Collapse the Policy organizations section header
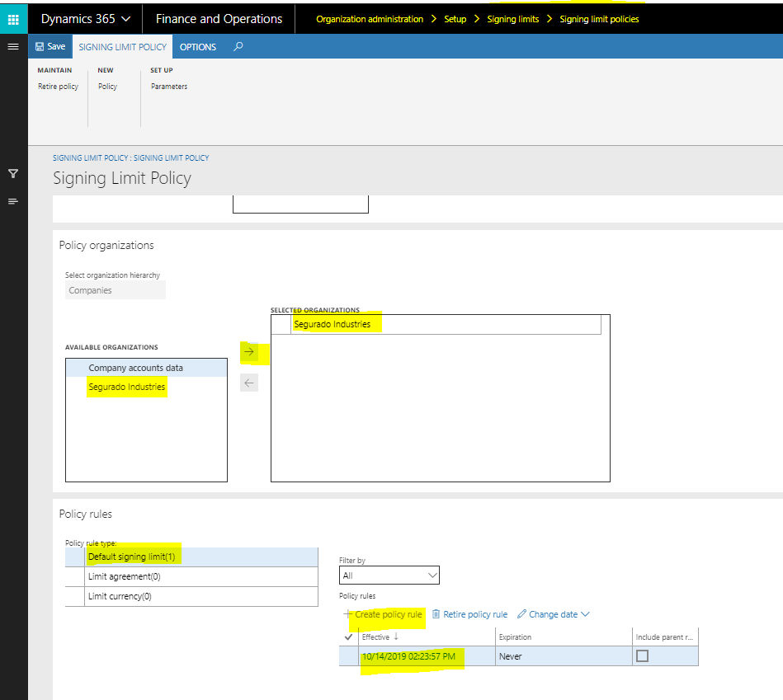Image resolution: width=783 pixels, height=700 pixels. (x=106, y=245)
